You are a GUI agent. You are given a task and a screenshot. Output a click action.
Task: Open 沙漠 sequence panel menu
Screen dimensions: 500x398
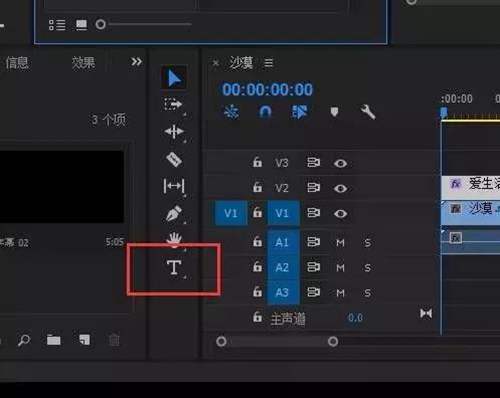[x=269, y=62]
